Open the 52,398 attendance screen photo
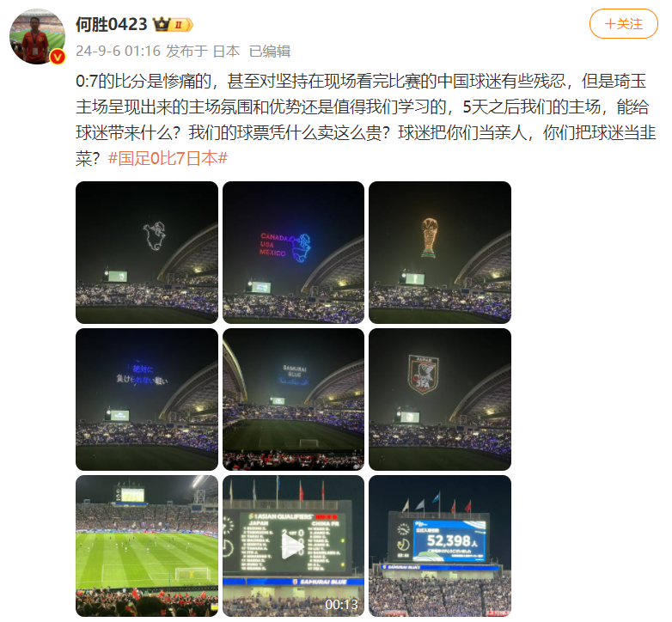672x622 pixels. coord(440,546)
